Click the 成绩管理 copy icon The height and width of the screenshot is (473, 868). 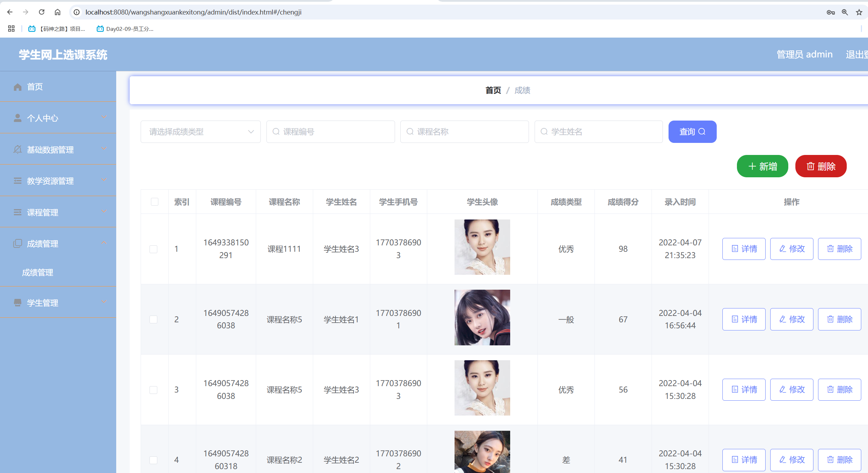[18, 244]
